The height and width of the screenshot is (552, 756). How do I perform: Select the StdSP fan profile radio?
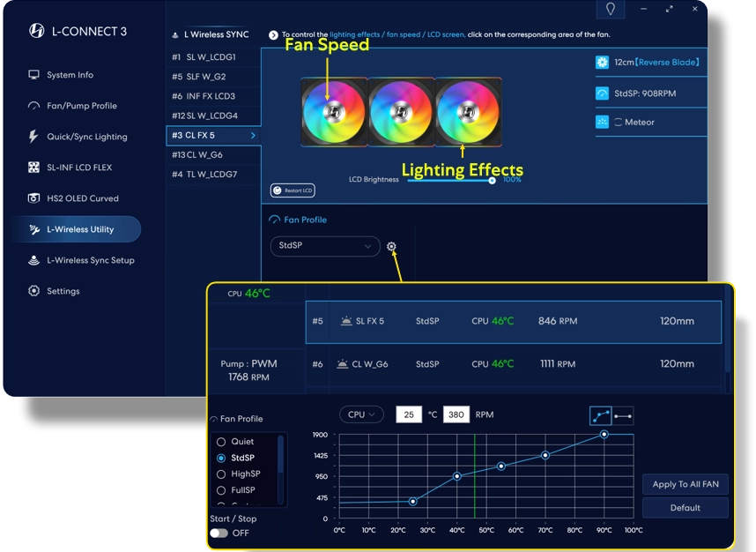(221, 458)
